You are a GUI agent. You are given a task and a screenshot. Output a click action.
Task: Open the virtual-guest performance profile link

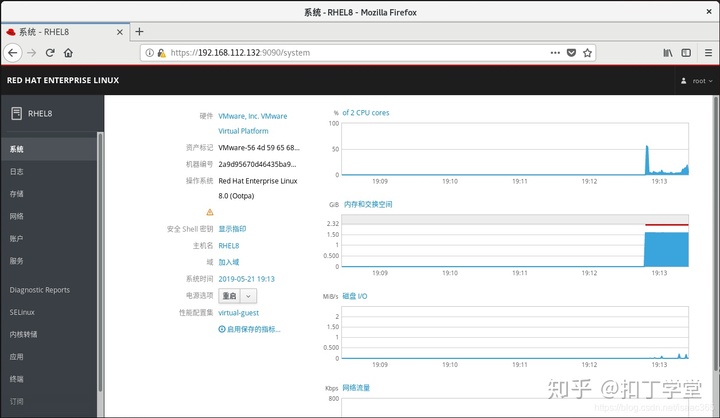[x=238, y=313]
